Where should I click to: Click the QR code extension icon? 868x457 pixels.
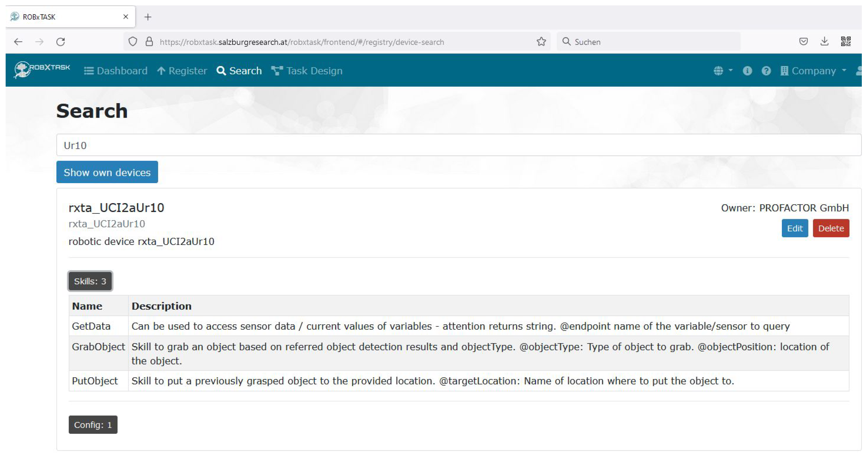click(x=845, y=41)
